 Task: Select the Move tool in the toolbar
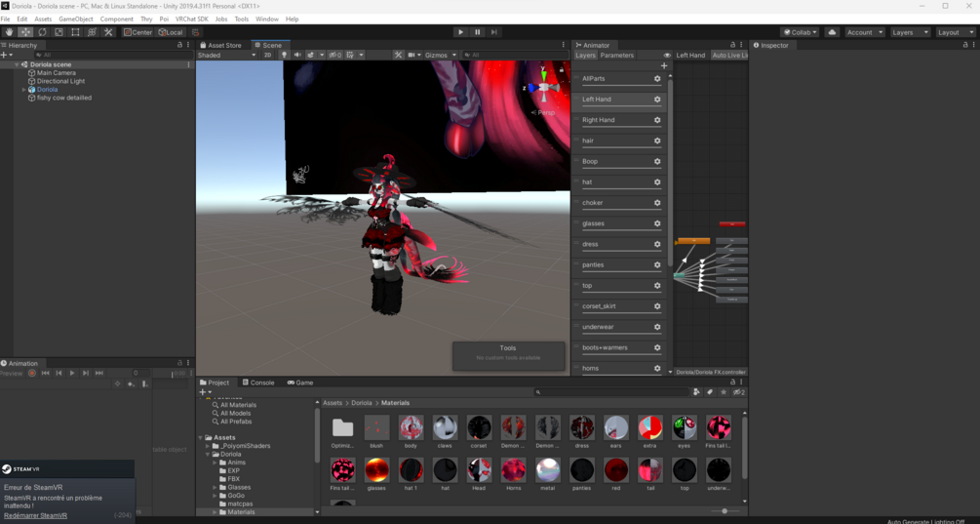coord(25,32)
